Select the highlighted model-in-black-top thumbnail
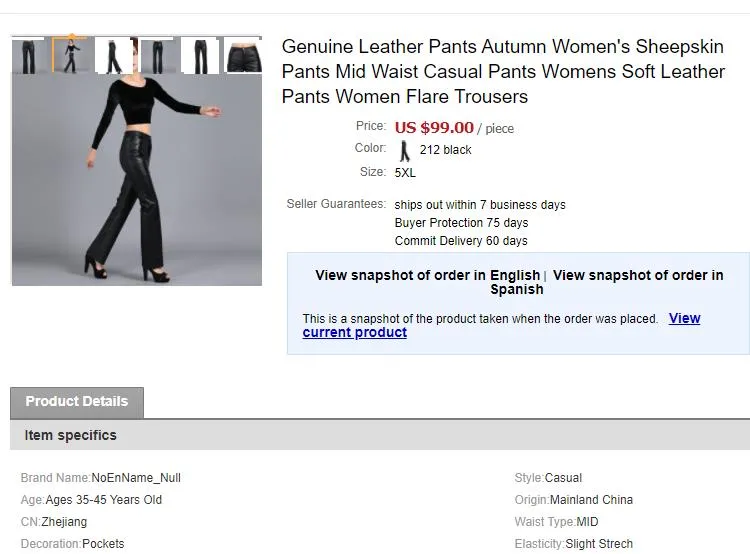The image size is (750, 554). (x=70, y=55)
